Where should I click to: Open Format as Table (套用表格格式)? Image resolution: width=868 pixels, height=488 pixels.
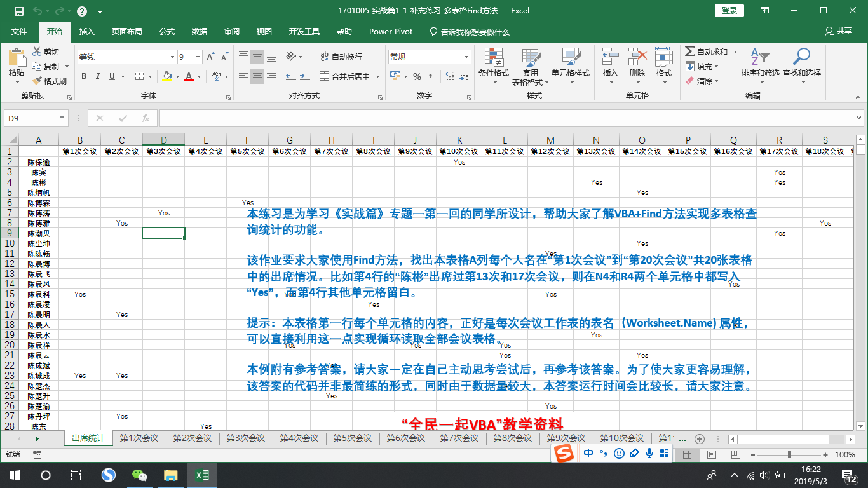[530, 67]
